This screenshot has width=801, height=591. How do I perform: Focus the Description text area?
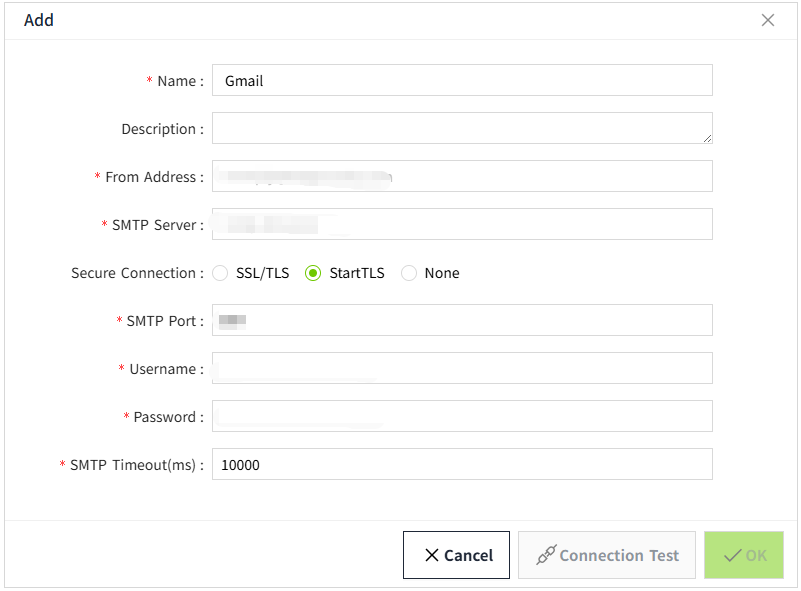(461, 128)
